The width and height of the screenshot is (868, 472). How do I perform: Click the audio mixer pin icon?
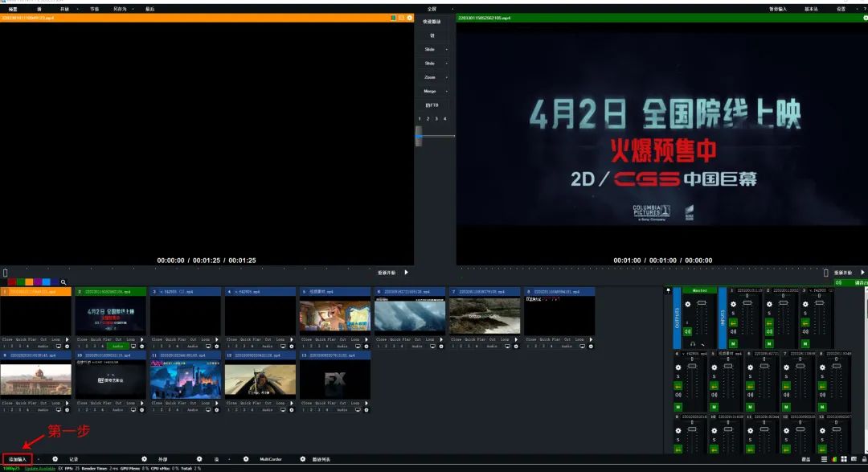tap(668, 290)
